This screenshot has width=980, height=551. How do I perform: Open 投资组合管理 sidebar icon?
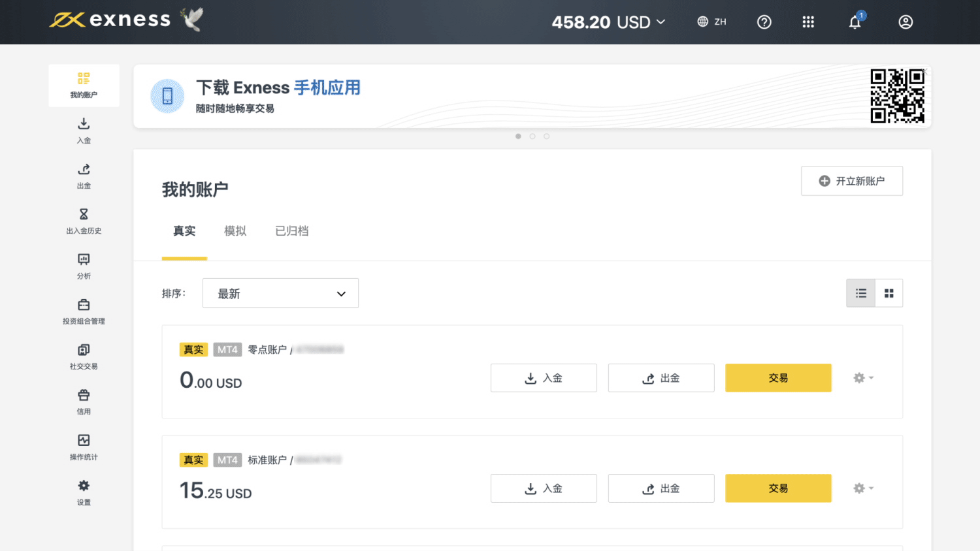84,311
